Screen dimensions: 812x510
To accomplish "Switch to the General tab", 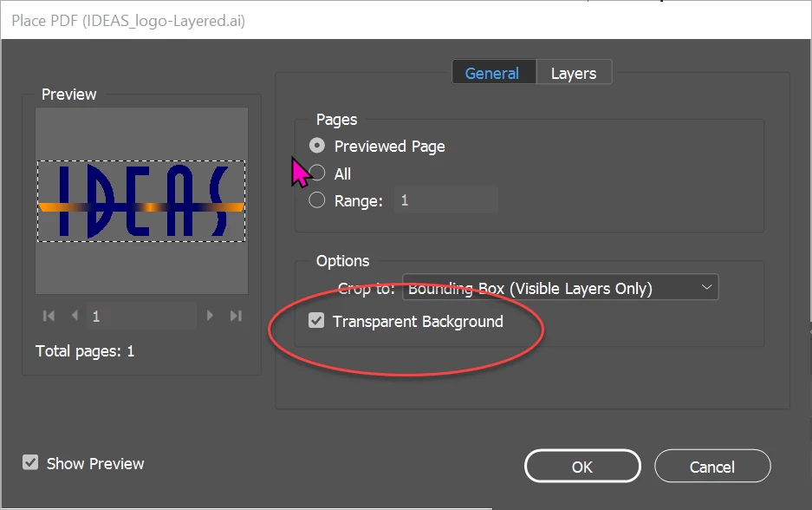I will [x=493, y=73].
